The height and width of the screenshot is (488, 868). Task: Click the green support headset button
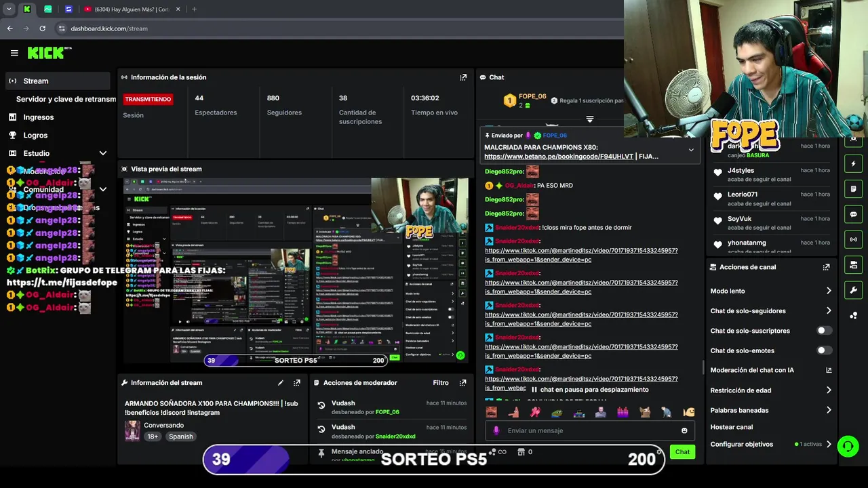pyautogui.click(x=848, y=446)
